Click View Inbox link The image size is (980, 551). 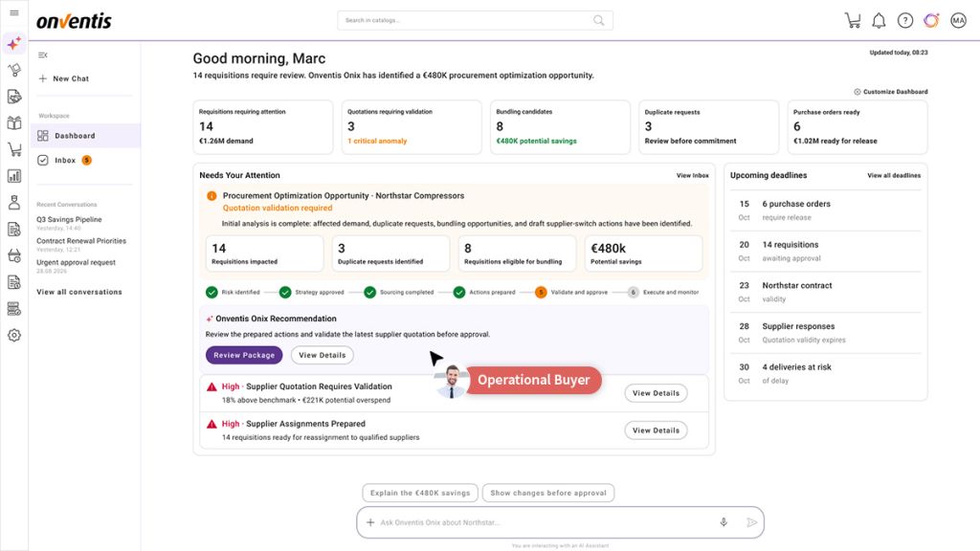[693, 176]
